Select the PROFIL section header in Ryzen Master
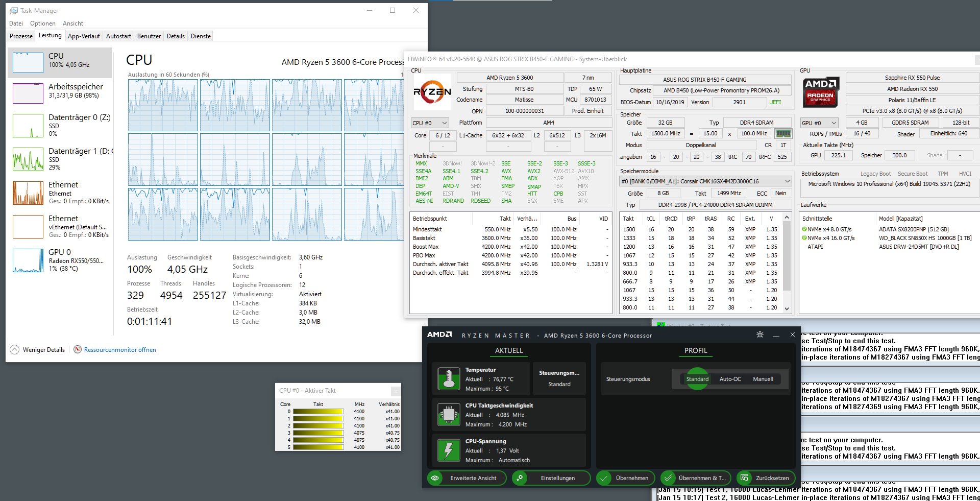Screen dimensions: 980x501 pyautogui.click(x=696, y=351)
